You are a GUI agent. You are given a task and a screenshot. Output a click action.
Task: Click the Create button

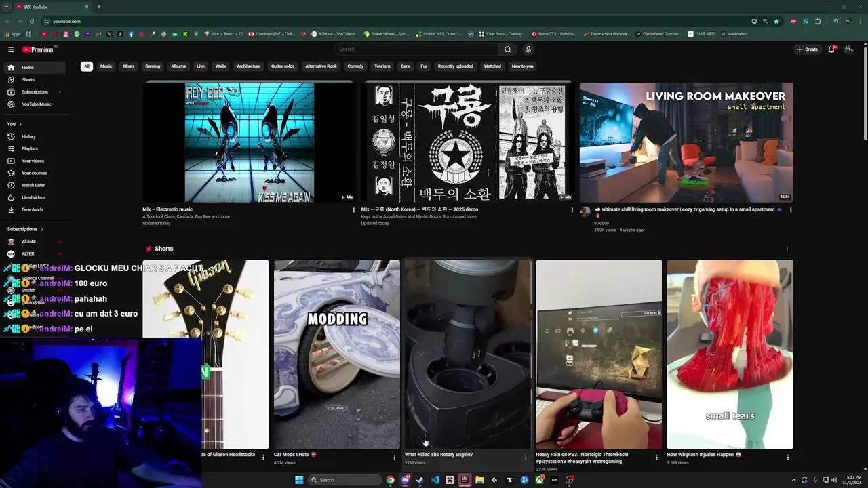tap(807, 49)
